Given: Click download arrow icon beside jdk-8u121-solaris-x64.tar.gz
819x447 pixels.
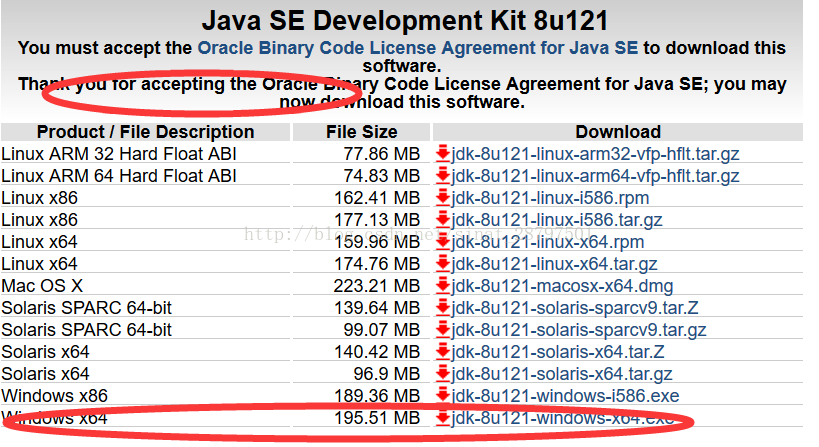Looking at the screenshot, I should [x=443, y=373].
